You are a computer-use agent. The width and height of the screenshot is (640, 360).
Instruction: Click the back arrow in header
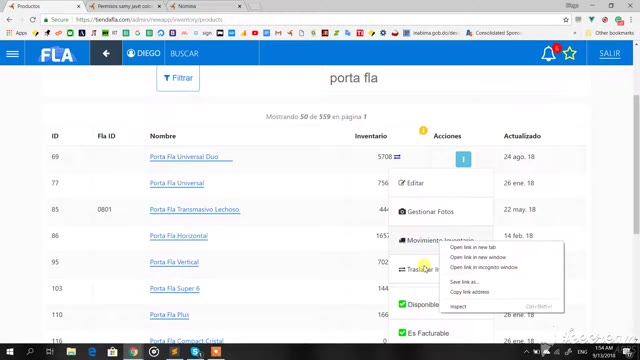106,53
